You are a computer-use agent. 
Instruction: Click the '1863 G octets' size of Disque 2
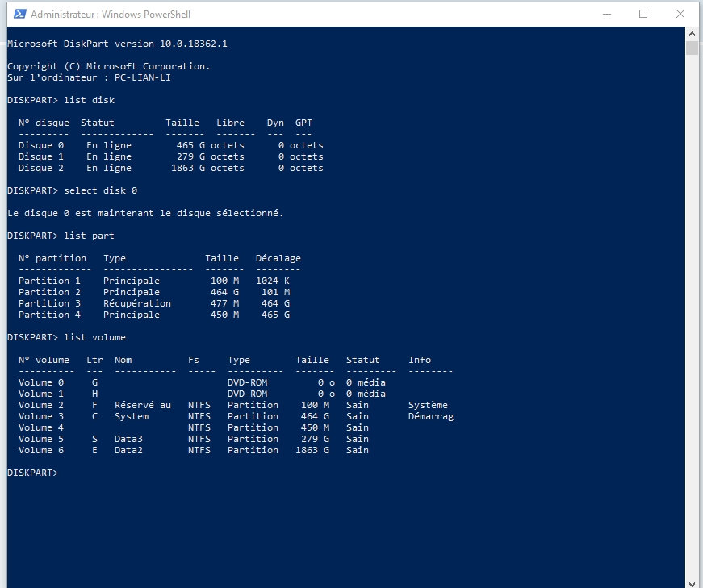207,168
